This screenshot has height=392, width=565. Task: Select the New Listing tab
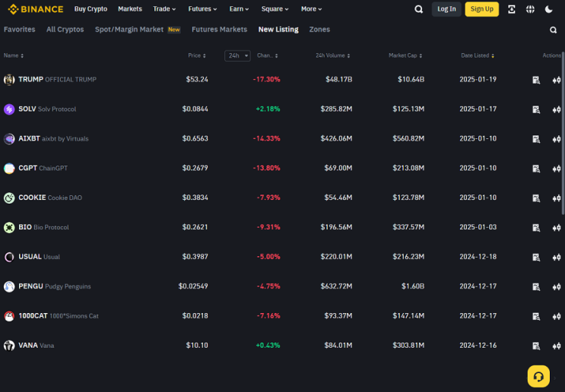(278, 30)
